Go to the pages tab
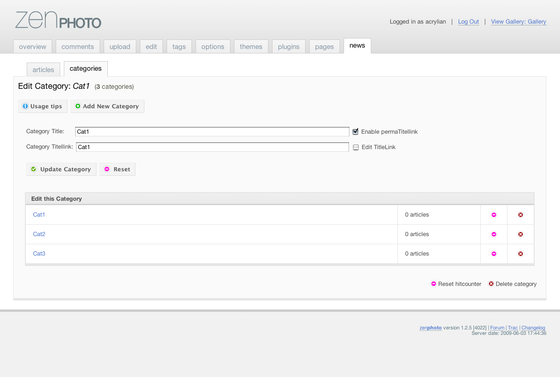Image resolution: width=560 pixels, height=377 pixels. point(324,47)
